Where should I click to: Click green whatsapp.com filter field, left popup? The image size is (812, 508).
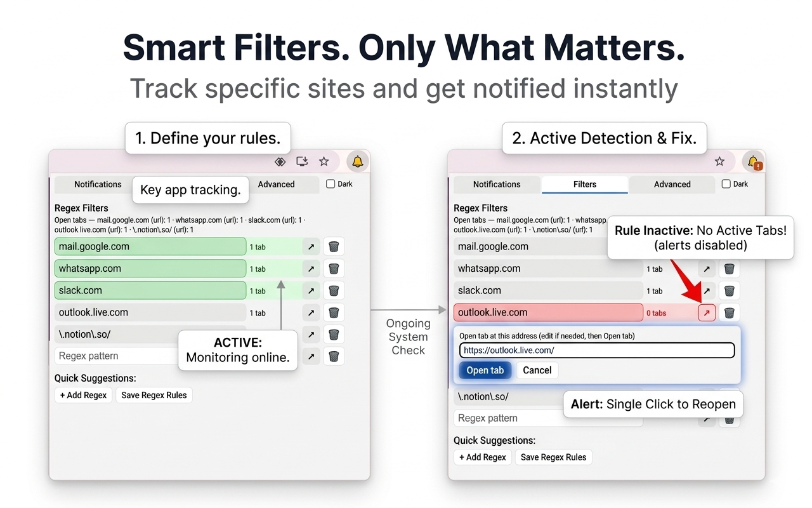click(x=150, y=269)
